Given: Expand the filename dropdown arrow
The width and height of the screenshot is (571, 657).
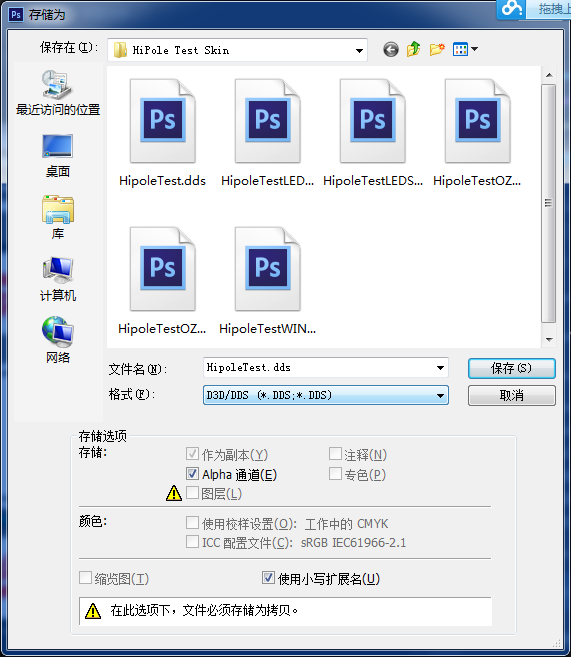Looking at the screenshot, I should point(440,368).
